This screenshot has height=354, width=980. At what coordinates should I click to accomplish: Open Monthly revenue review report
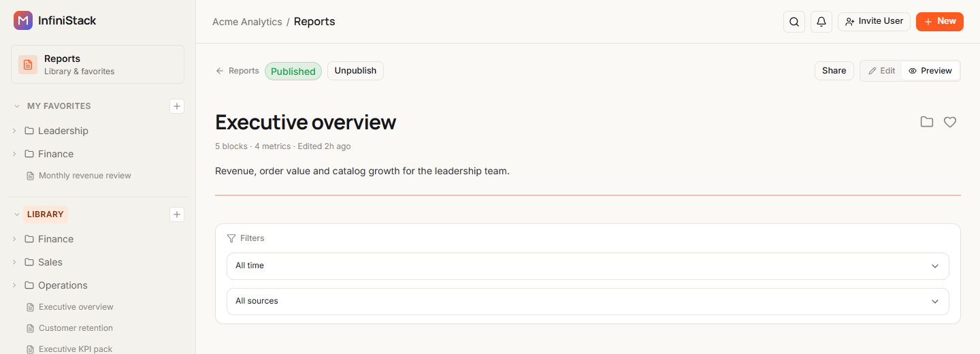(x=85, y=176)
